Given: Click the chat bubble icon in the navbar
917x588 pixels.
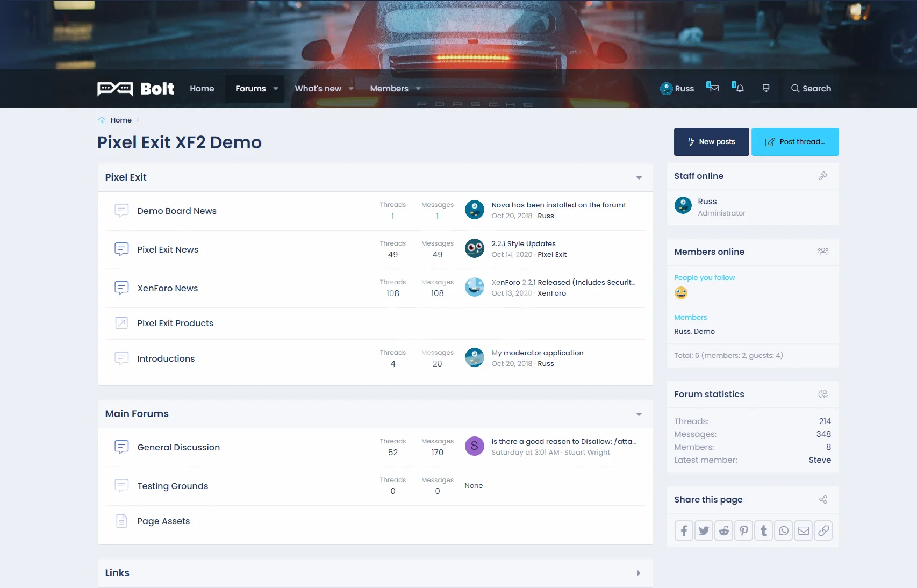Looking at the screenshot, I should point(766,88).
